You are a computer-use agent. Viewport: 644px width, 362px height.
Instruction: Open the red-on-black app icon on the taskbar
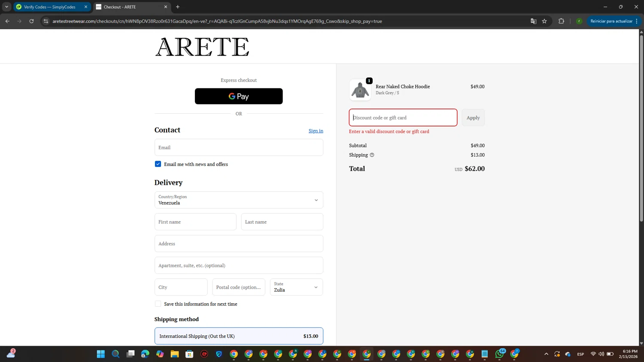click(x=204, y=354)
